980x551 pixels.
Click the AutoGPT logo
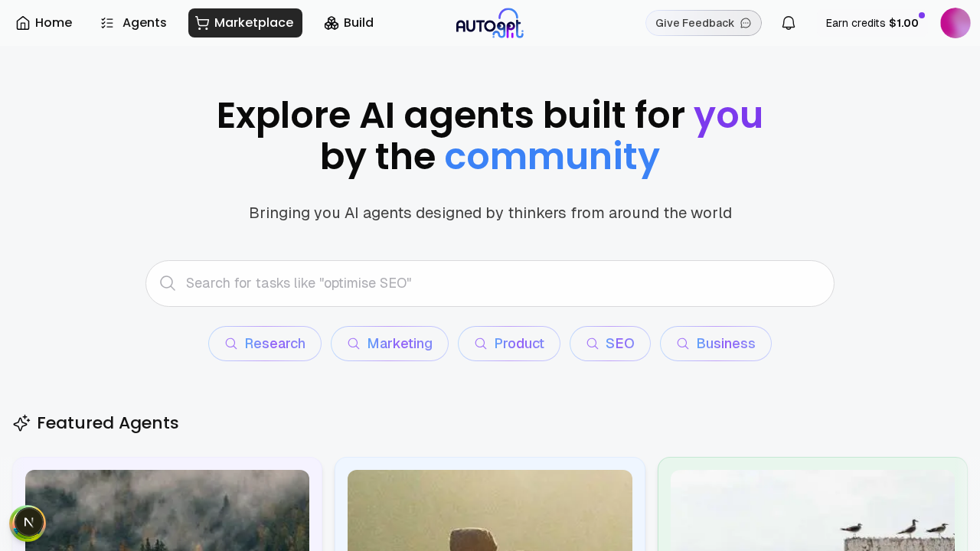[x=490, y=23]
